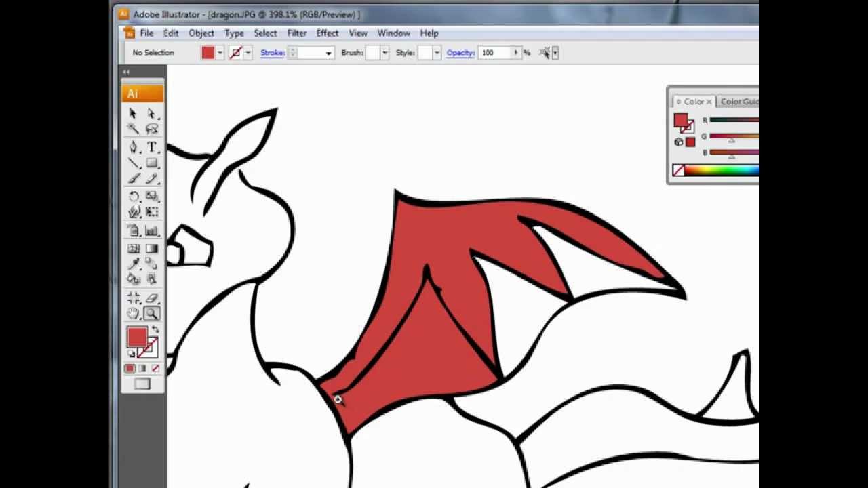
Task: Activate the Paintbrush tool
Action: 133,178
